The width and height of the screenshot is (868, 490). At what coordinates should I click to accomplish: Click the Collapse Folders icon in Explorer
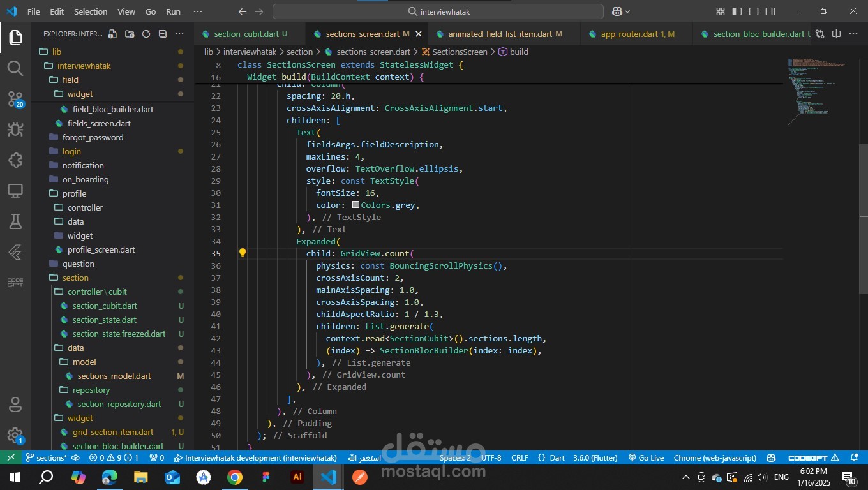(x=163, y=34)
